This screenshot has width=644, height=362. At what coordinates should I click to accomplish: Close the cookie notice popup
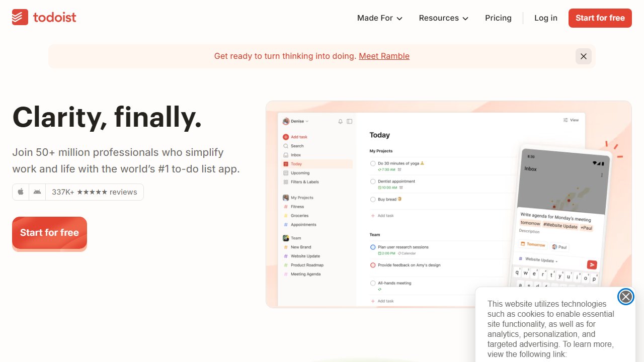[626, 297]
